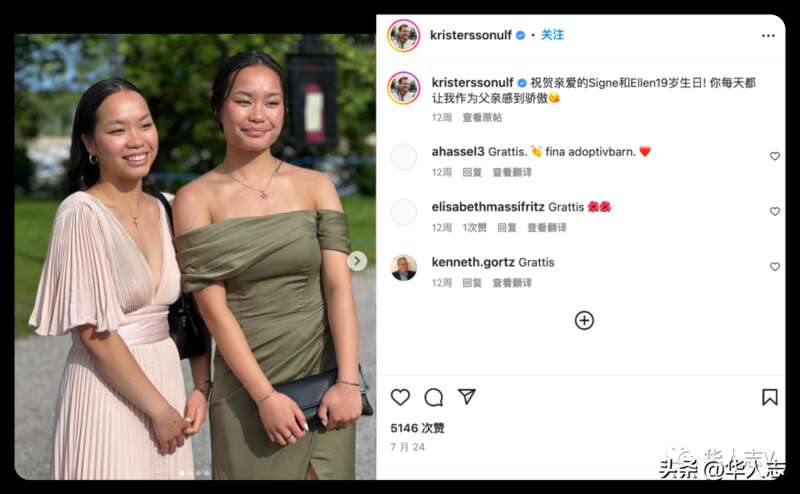The width and height of the screenshot is (800, 494).
Task: Open the 5146 likes list
Action: (417, 428)
